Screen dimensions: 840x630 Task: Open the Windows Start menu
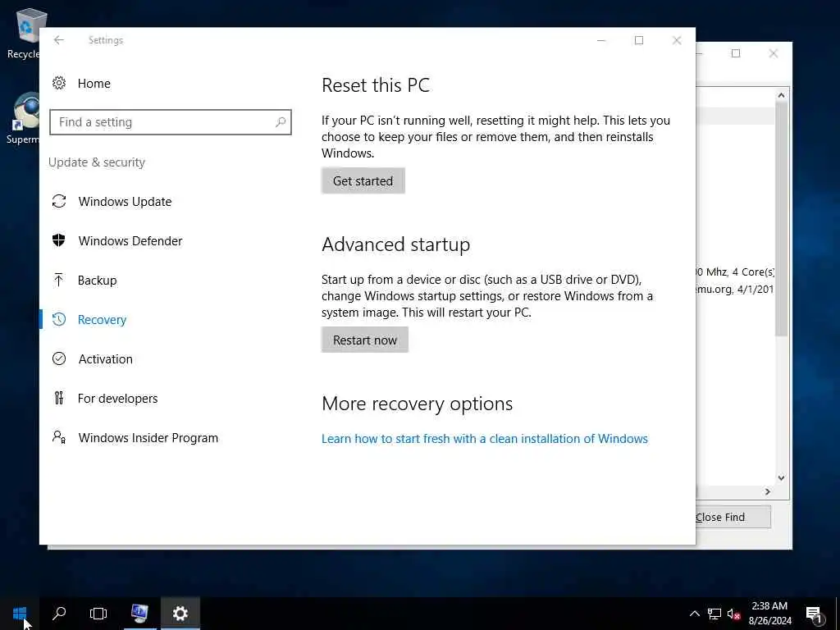tap(20, 614)
